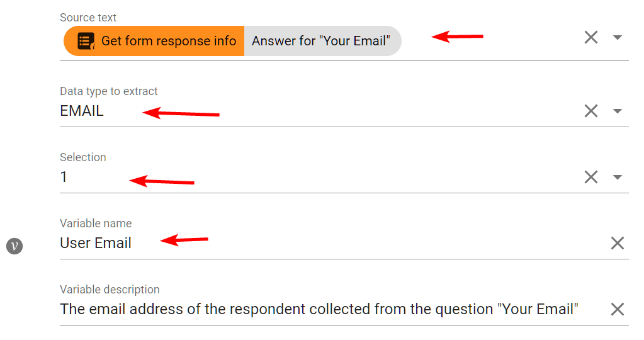Clear the Source text field with X
This screenshot has height=340, width=644.
click(x=591, y=38)
